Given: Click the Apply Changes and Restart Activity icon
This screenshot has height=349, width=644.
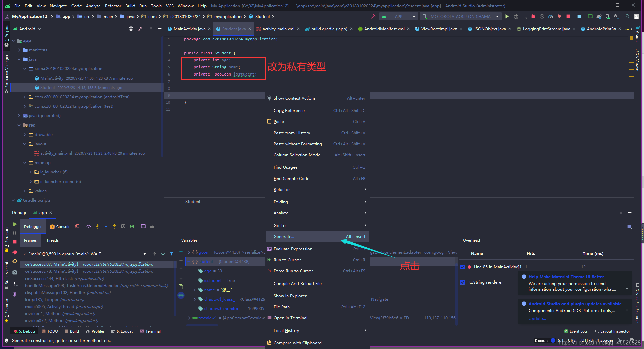Looking at the screenshot, I should tap(516, 16).
